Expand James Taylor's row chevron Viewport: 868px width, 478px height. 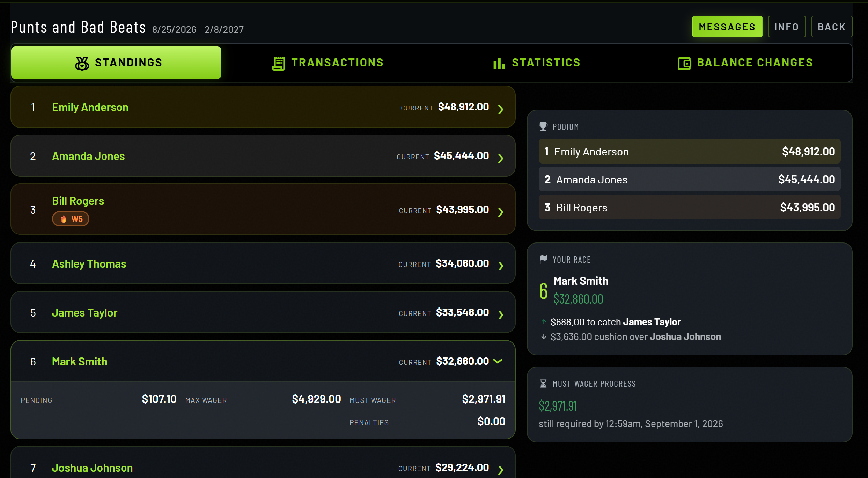point(501,314)
